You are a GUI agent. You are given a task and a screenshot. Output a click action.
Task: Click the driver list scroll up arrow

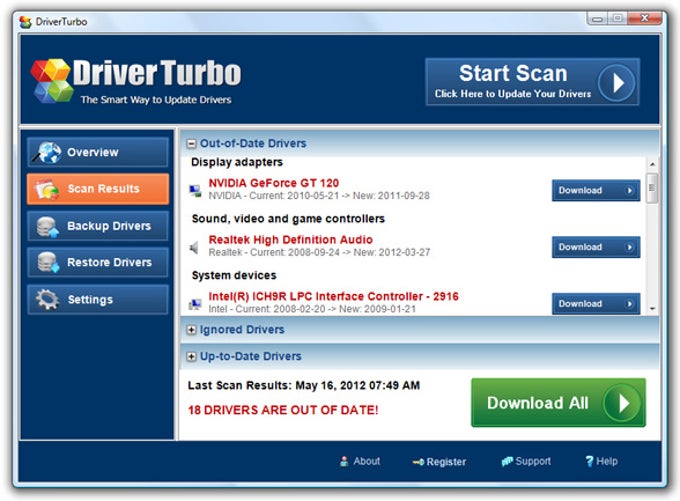click(652, 164)
